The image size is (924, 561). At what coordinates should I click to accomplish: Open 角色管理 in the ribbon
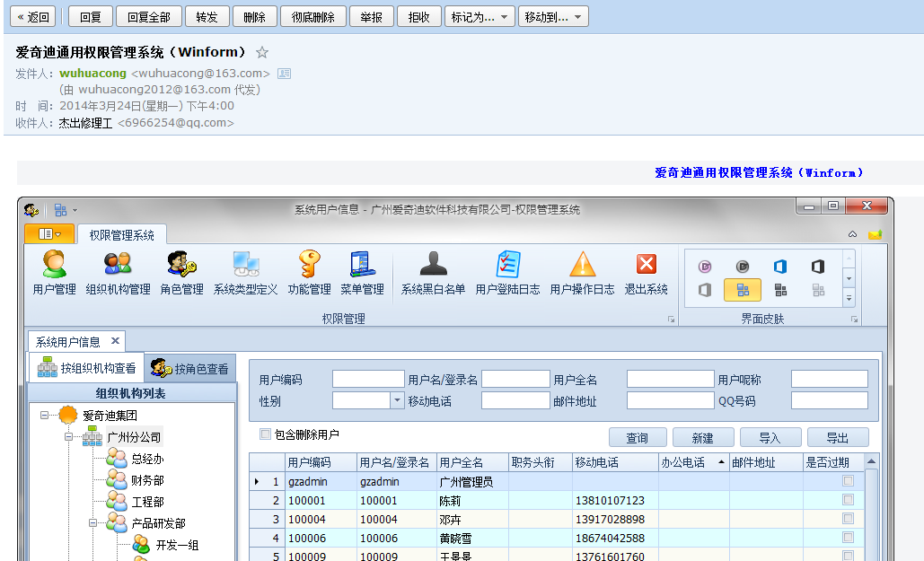click(181, 272)
